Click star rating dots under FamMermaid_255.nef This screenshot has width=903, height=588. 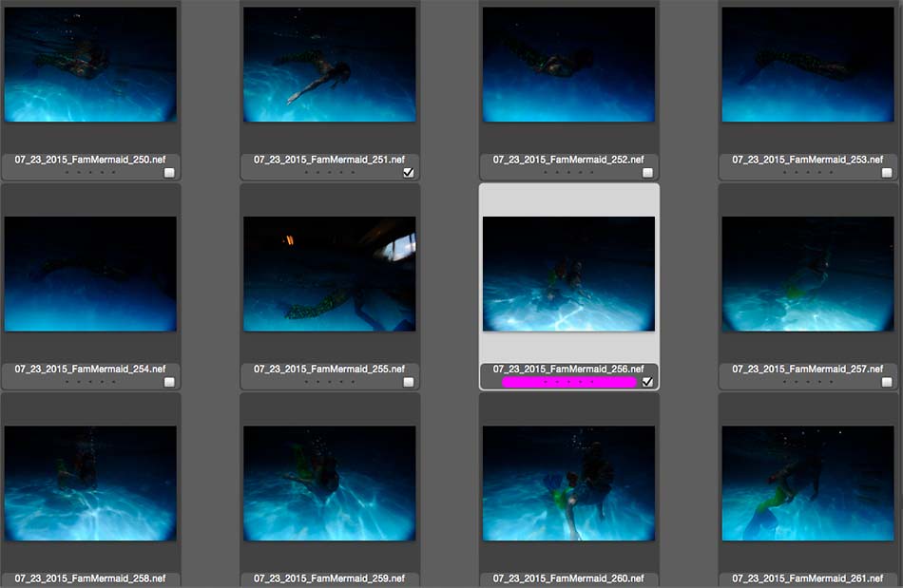coord(330,382)
